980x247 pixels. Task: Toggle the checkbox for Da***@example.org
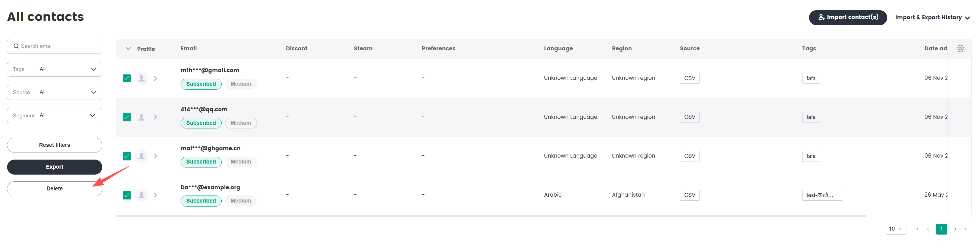click(127, 195)
